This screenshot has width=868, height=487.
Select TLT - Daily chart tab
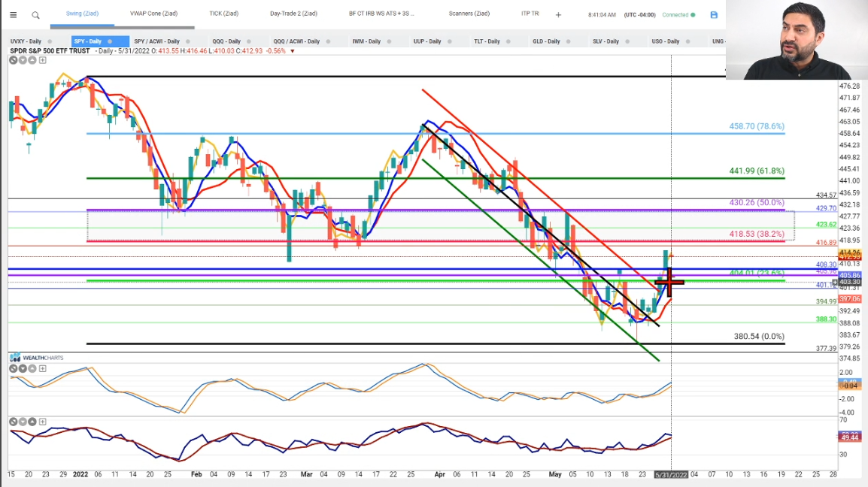tap(487, 41)
